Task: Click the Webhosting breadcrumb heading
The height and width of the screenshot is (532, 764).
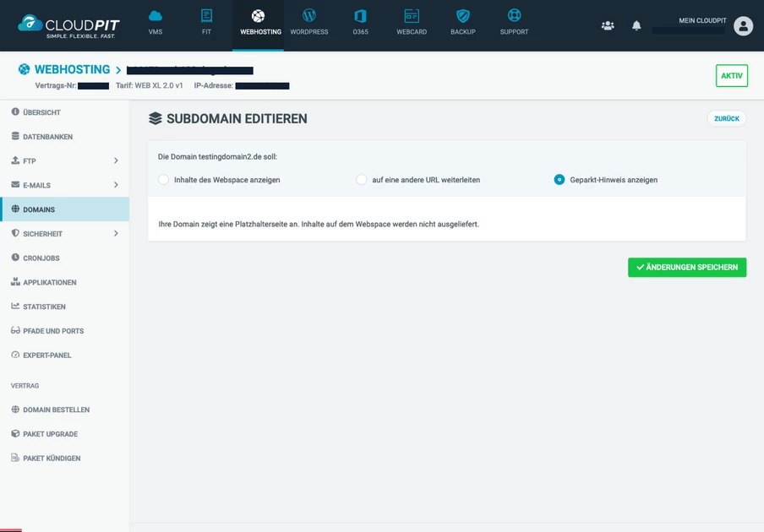Action: click(72, 69)
